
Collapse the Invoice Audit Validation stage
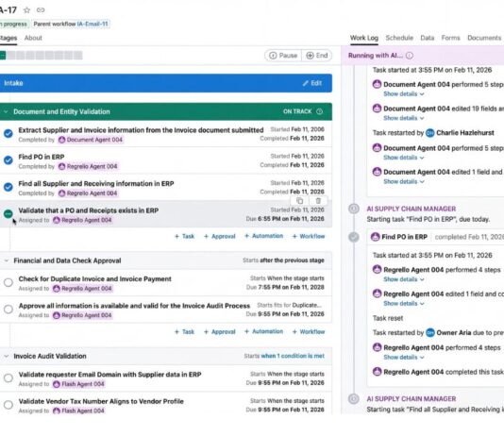click(x=6, y=357)
